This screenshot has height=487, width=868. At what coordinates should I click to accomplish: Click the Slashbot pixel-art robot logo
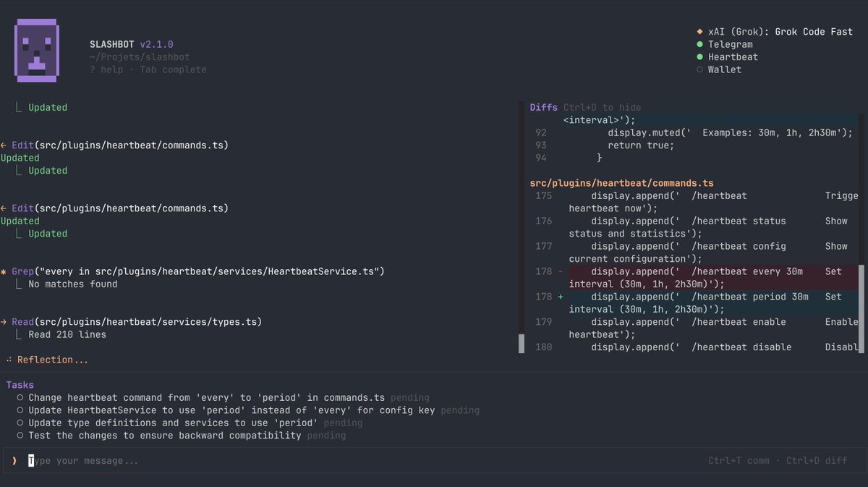pyautogui.click(x=37, y=50)
